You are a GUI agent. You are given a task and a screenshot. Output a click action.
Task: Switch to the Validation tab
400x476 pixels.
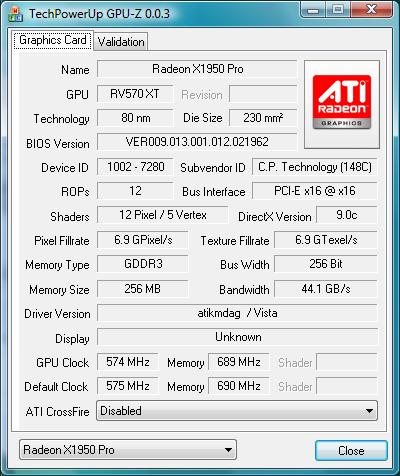(121, 42)
